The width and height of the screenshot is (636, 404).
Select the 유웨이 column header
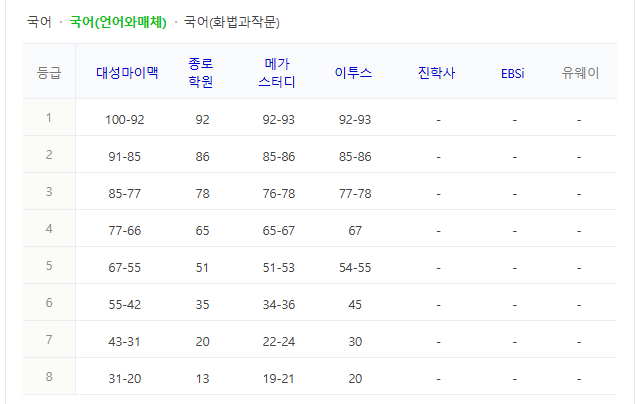click(580, 73)
